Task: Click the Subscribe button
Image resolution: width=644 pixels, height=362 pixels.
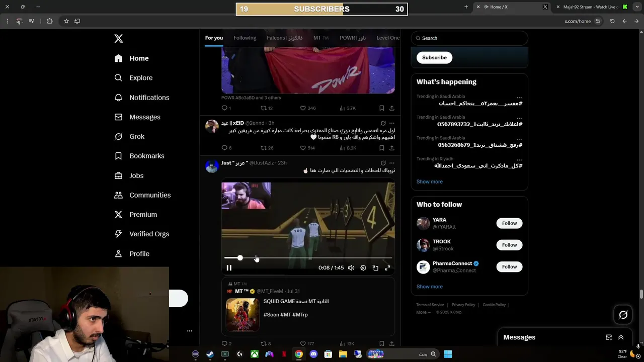Action: [434, 57]
